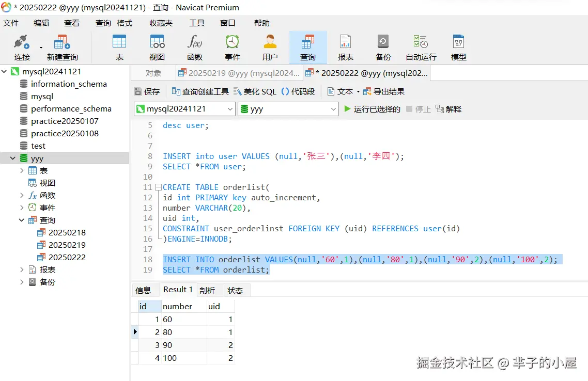Open the 备份 (Backup) toolbar icon
This screenshot has height=381, width=588.
[383, 47]
